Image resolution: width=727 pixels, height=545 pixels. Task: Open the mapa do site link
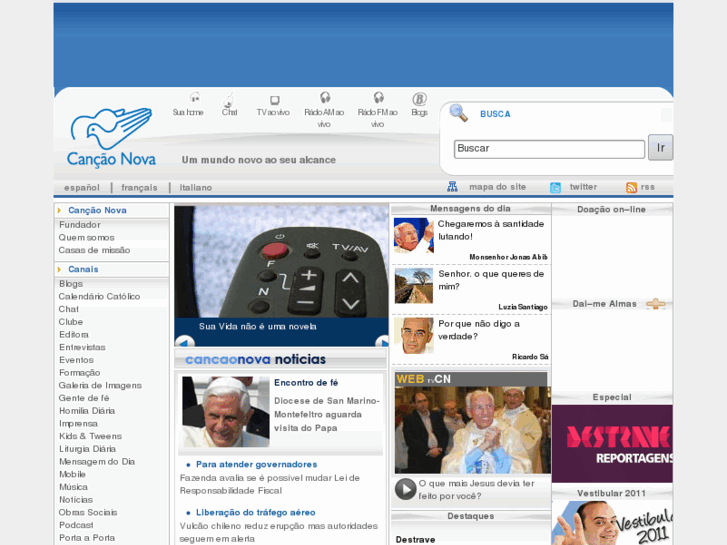[497, 187]
